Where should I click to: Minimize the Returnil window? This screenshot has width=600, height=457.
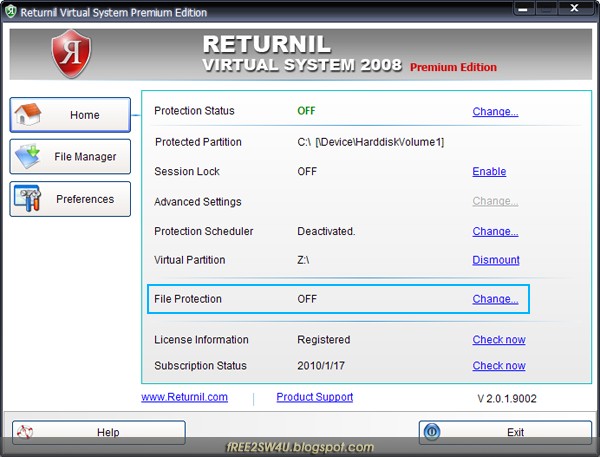[523, 9]
